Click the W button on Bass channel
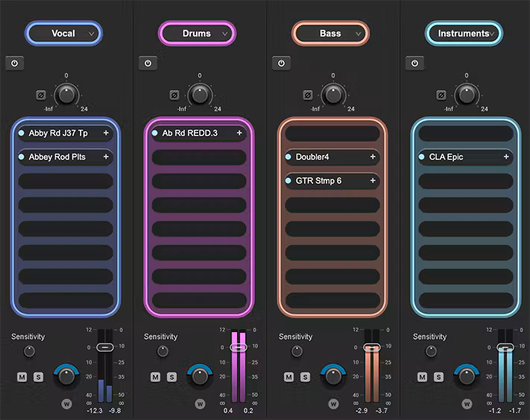This screenshot has height=420, width=530. pyautogui.click(x=333, y=404)
